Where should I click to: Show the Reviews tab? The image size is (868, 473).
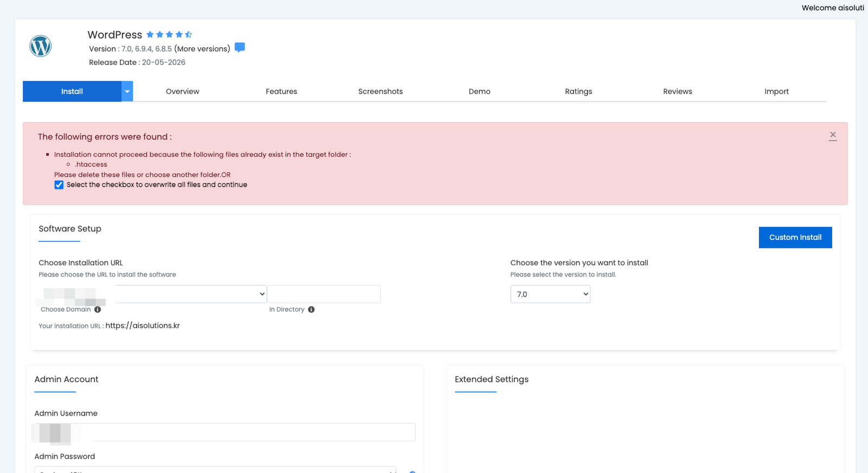[678, 92]
